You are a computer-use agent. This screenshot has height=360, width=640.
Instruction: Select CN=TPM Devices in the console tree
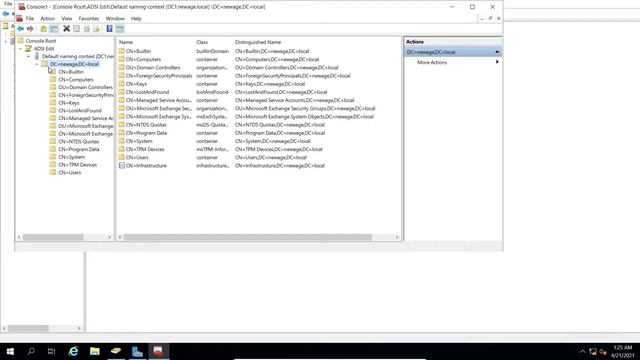tap(78, 165)
